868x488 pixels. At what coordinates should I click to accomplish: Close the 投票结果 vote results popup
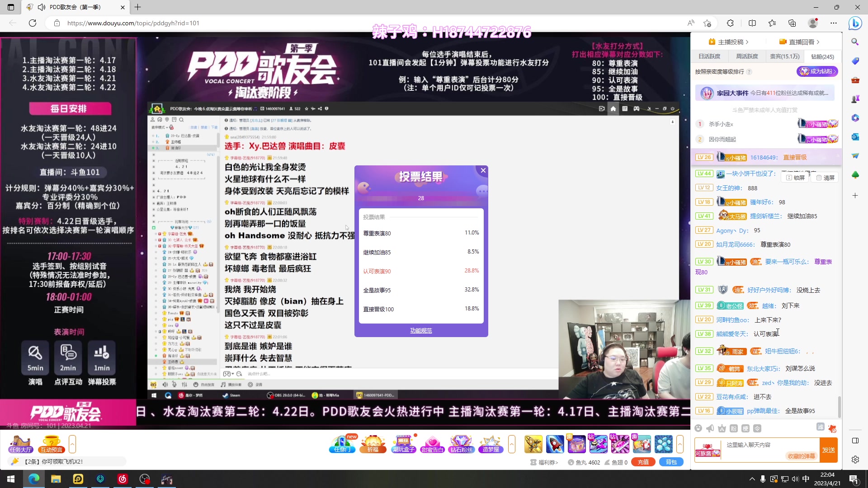pyautogui.click(x=483, y=170)
